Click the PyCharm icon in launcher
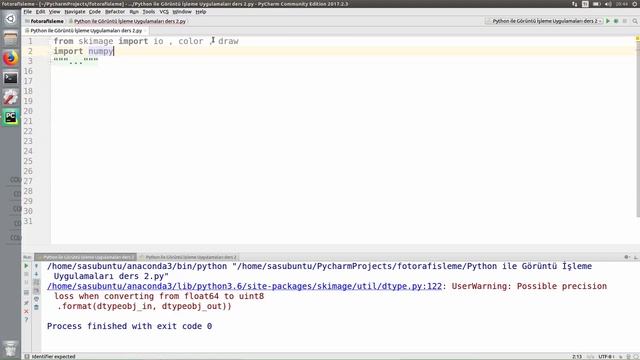 [11, 118]
